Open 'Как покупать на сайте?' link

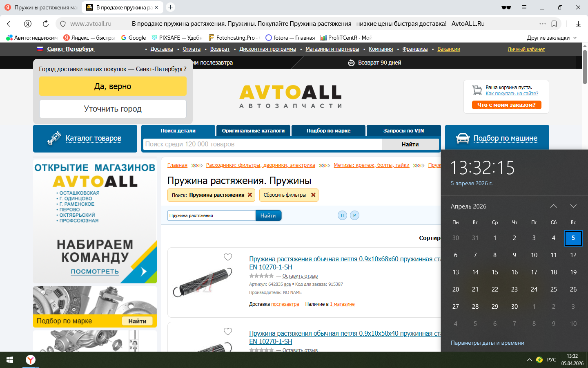click(x=512, y=94)
